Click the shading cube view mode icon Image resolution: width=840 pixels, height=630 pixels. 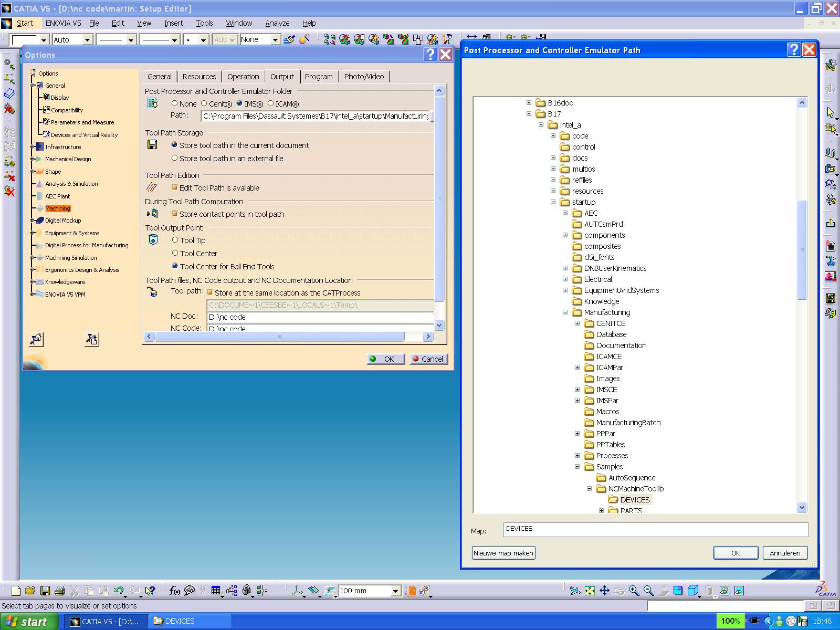693,591
